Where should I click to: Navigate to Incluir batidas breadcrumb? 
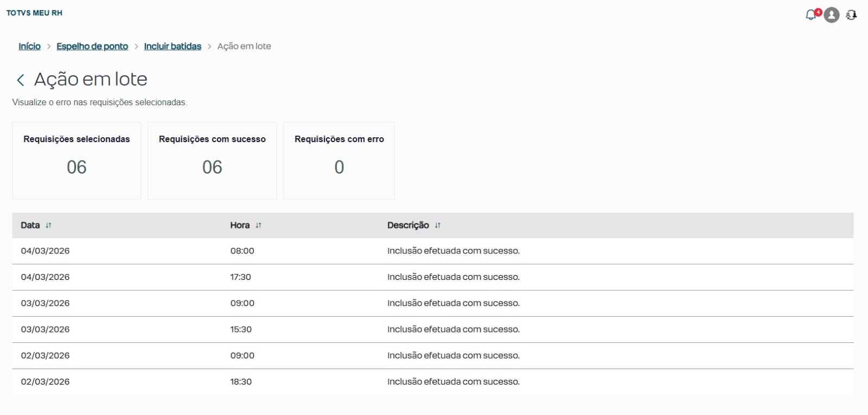tap(173, 47)
